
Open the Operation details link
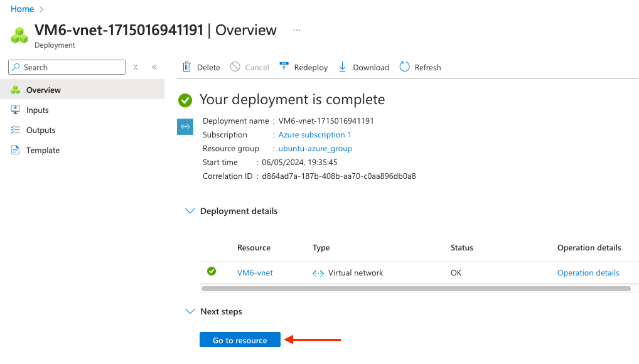pos(588,273)
